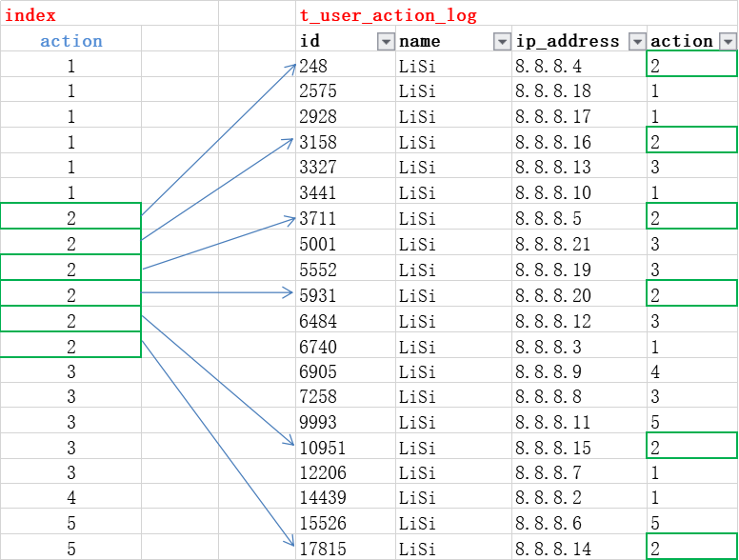This screenshot has height=560, width=739.
Task: Select the id cell 5001
Action: tap(346, 243)
